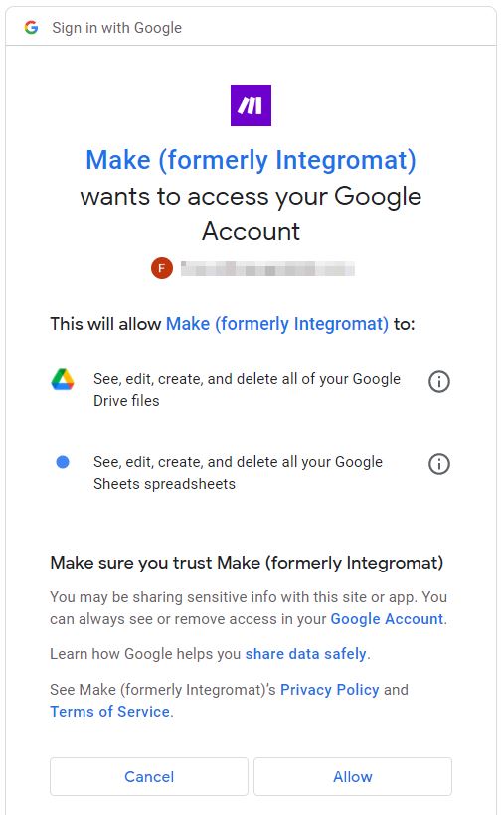Select the Google Drive files permission text
The width and height of the screenshot is (504, 815).
pyautogui.click(x=248, y=390)
